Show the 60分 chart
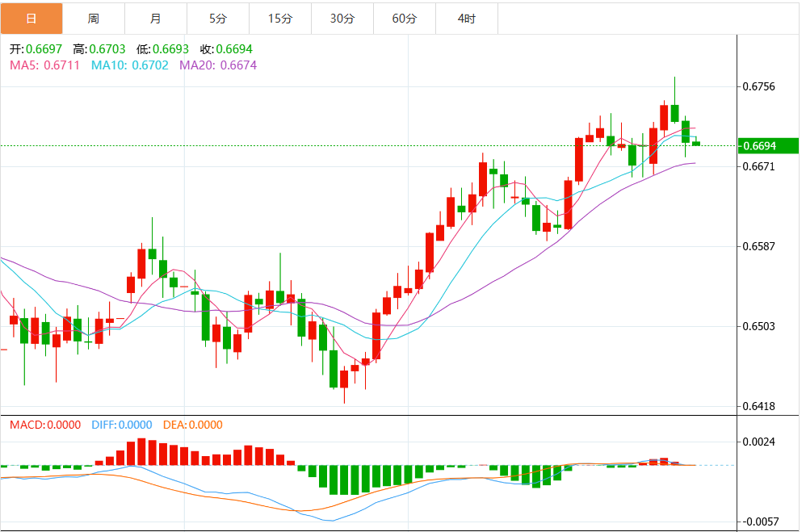 (x=404, y=18)
